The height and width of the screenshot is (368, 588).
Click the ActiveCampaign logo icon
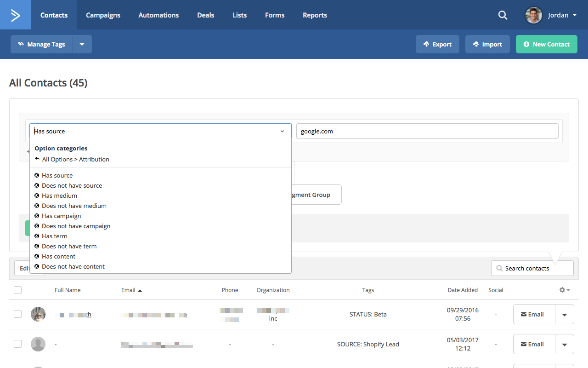point(15,15)
